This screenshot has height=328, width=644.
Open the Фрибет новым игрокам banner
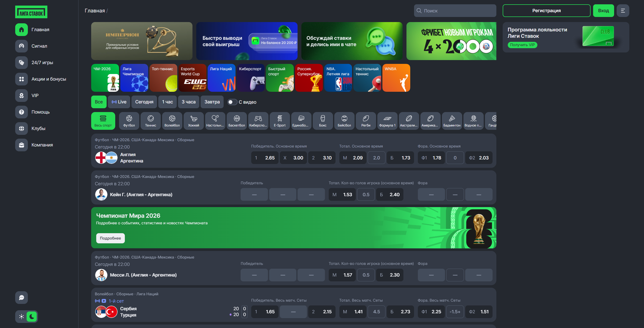click(451, 41)
